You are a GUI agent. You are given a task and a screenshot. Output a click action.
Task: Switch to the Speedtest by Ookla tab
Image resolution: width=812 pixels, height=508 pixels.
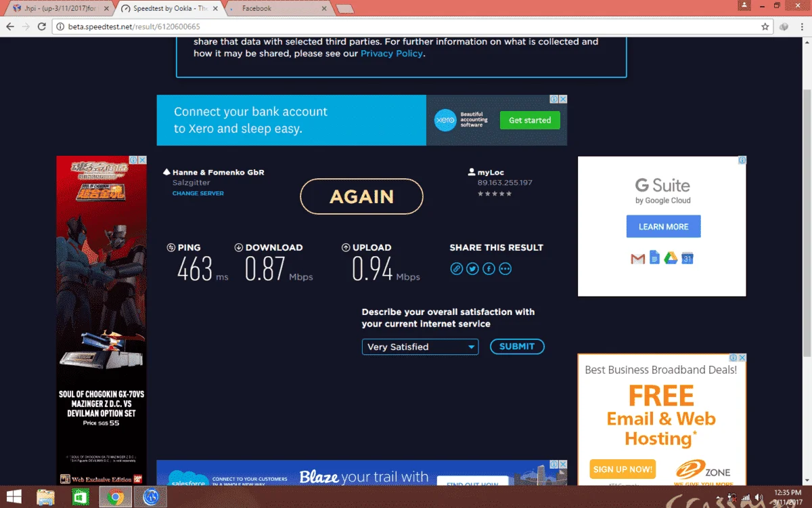169,9
